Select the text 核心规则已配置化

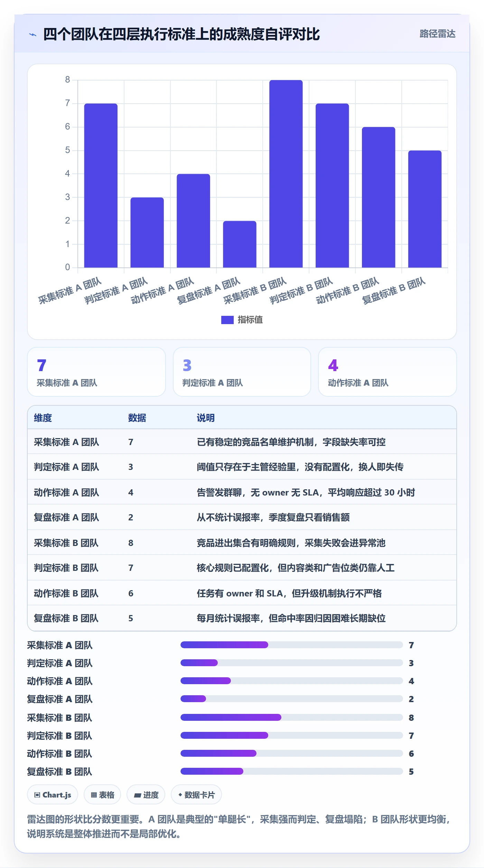233,568
